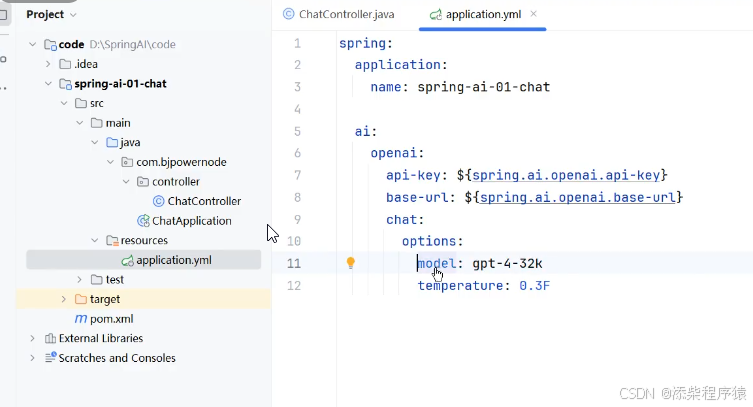Click the main folder icon
The width and height of the screenshot is (753, 407).
(97, 123)
